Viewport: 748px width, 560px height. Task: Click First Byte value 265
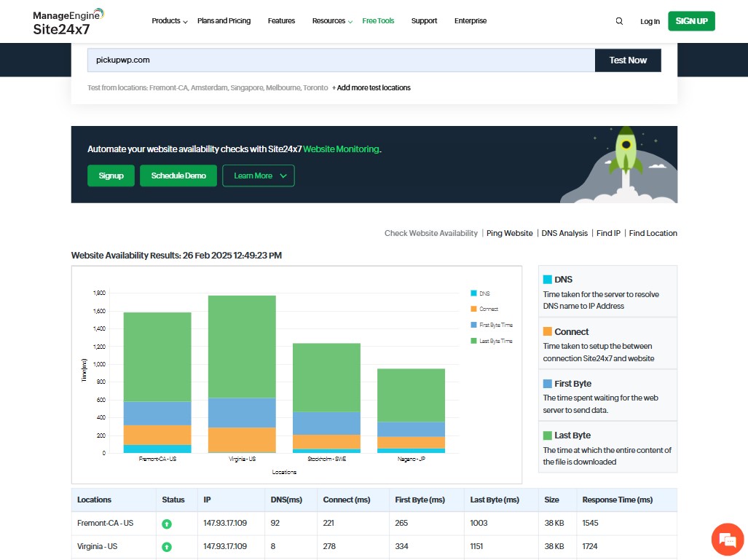tap(401, 524)
